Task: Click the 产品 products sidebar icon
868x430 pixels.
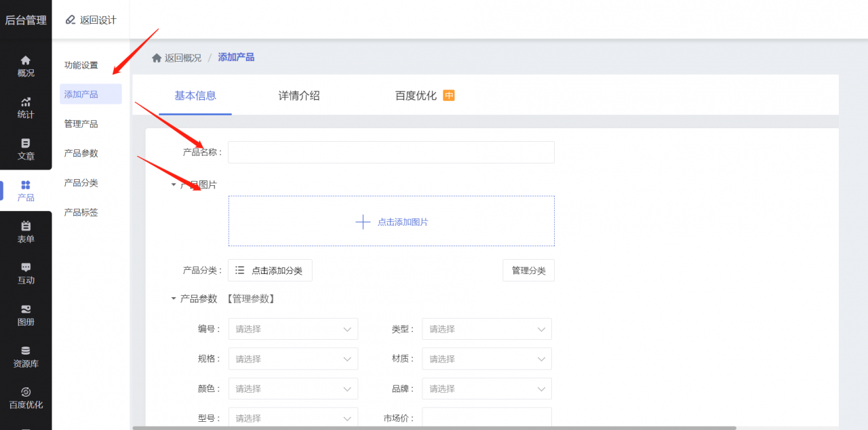Action: coord(26,189)
